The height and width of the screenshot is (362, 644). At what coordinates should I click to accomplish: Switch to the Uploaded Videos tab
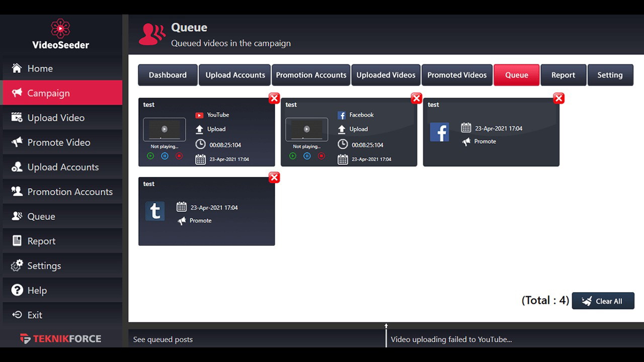click(x=386, y=75)
